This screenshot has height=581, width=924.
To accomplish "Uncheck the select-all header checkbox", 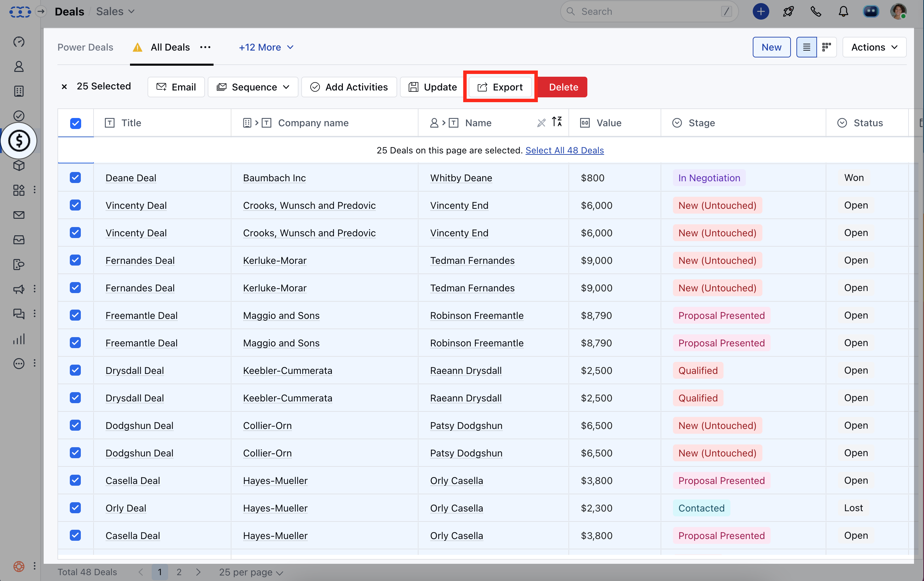I will coord(76,123).
